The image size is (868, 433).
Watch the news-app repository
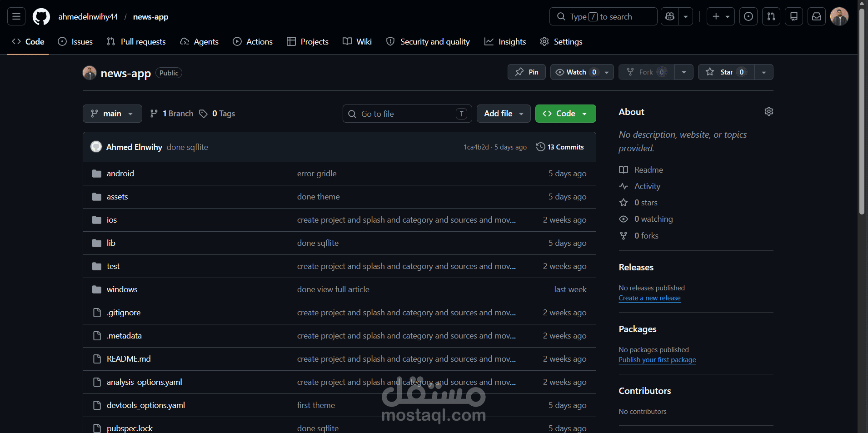click(x=582, y=72)
